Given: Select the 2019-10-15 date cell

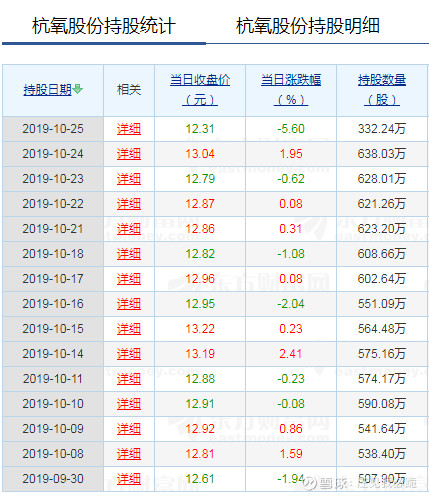Looking at the screenshot, I should tap(53, 329).
